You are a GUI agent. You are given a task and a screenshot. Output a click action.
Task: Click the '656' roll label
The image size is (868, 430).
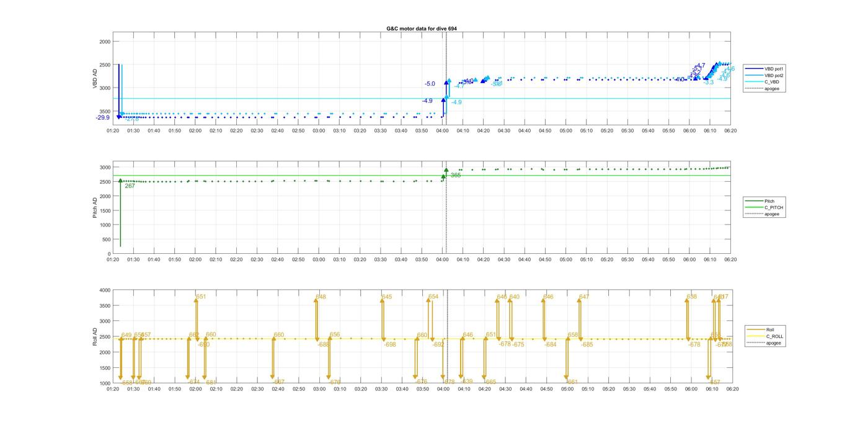click(x=335, y=334)
